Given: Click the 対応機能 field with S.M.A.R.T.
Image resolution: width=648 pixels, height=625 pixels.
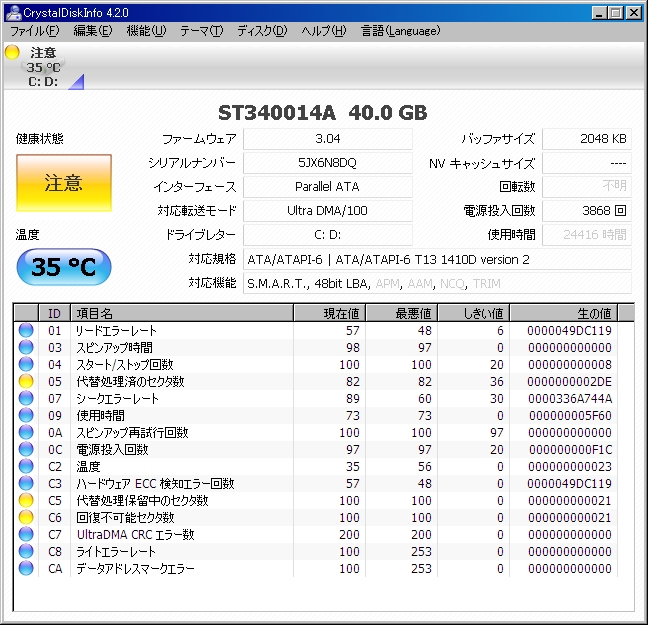Looking at the screenshot, I should pyautogui.click(x=437, y=284).
